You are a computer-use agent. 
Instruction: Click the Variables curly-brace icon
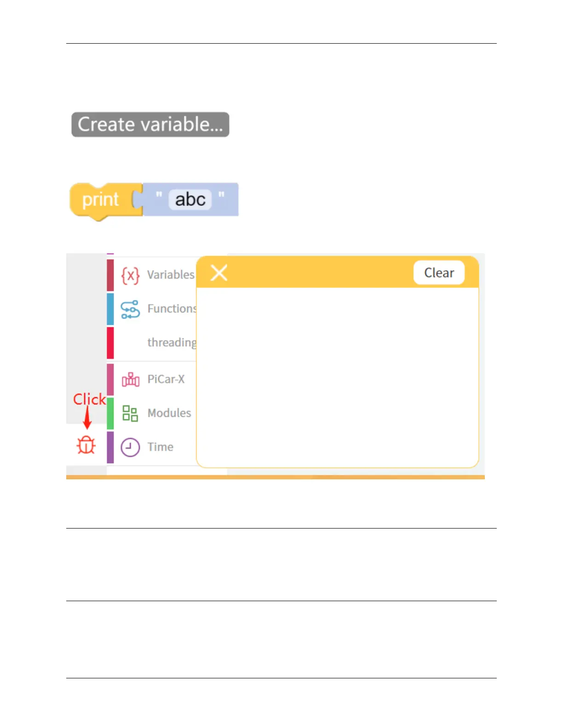pos(130,275)
